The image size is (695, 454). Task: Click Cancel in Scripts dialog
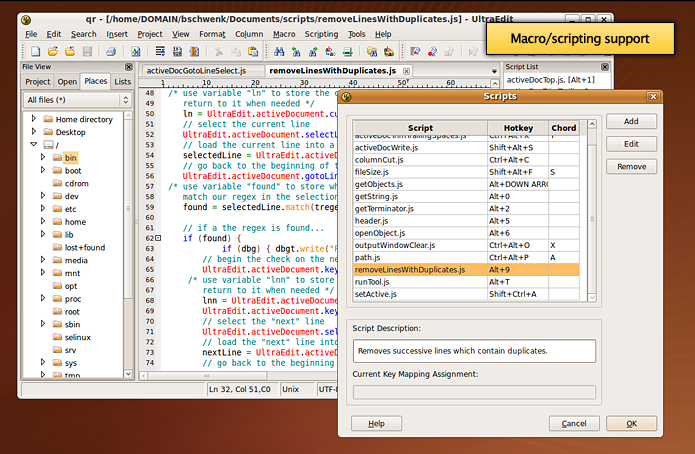click(x=574, y=423)
